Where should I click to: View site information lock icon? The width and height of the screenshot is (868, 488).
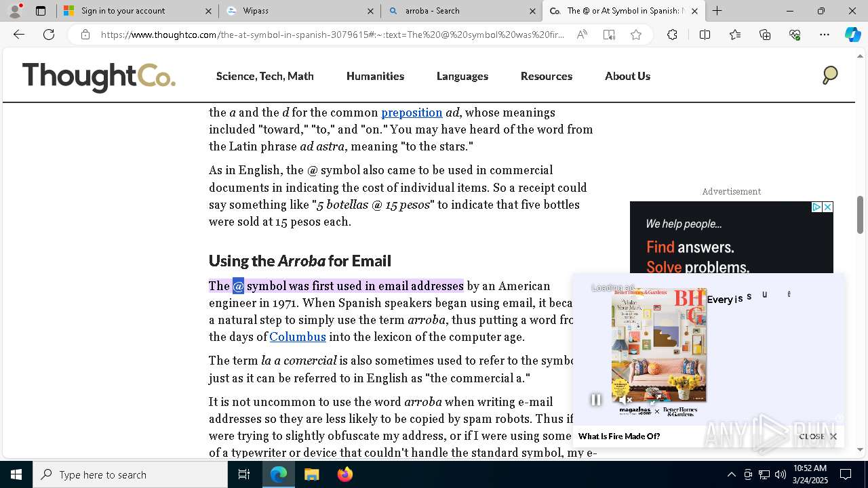click(85, 35)
